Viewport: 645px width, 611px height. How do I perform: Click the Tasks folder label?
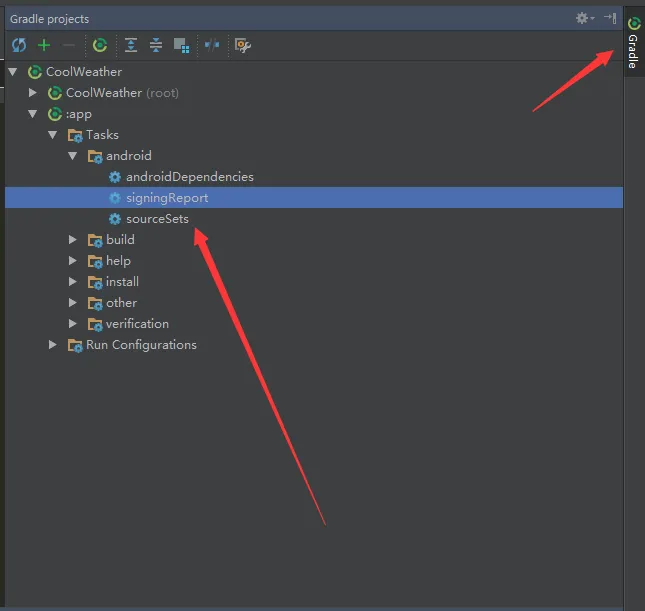[102, 135]
